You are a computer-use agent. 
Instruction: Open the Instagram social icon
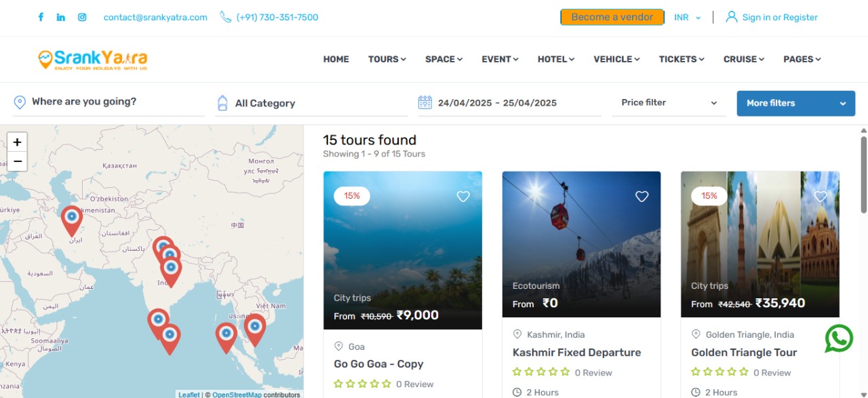click(82, 18)
